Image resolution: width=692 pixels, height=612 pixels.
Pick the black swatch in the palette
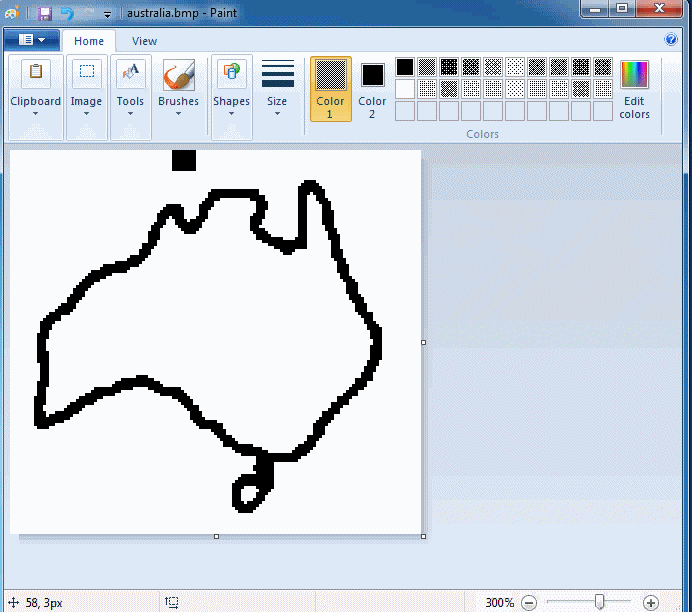[405, 67]
